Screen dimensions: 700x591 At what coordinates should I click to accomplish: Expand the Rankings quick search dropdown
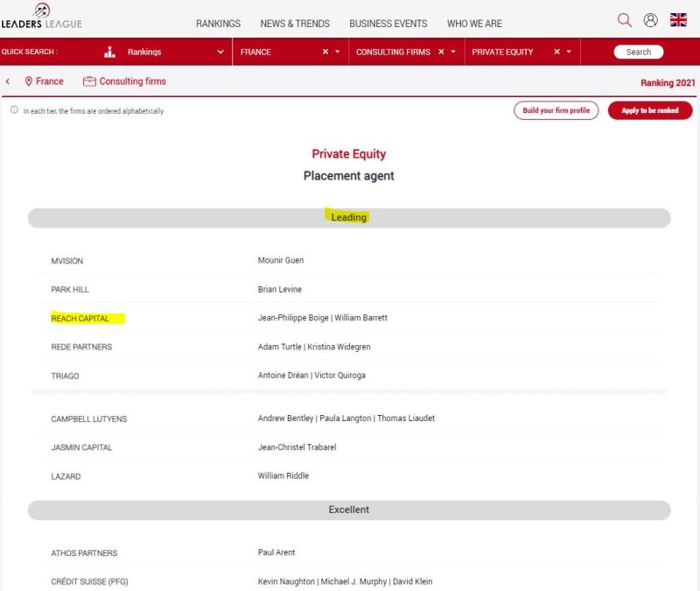pyautogui.click(x=220, y=53)
